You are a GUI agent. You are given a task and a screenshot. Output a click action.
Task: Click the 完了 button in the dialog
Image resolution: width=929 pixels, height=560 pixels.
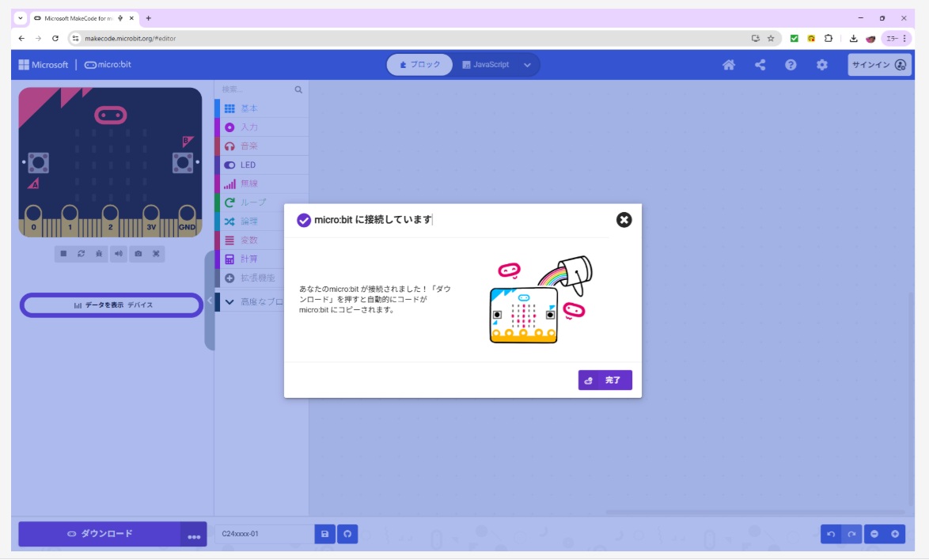(605, 380)
